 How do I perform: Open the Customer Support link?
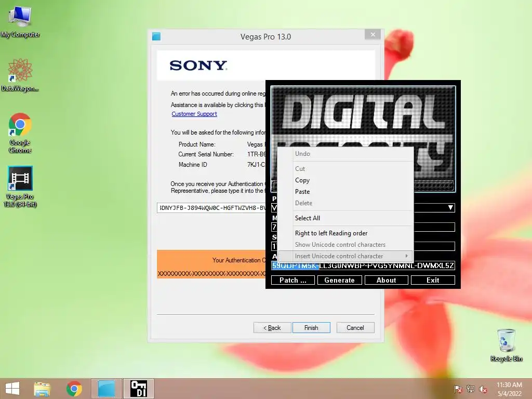tap(194, 114)
